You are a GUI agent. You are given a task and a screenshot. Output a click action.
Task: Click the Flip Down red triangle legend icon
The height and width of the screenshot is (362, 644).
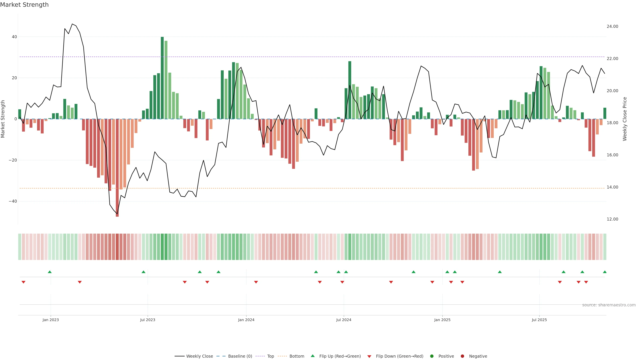click(369, 356)
